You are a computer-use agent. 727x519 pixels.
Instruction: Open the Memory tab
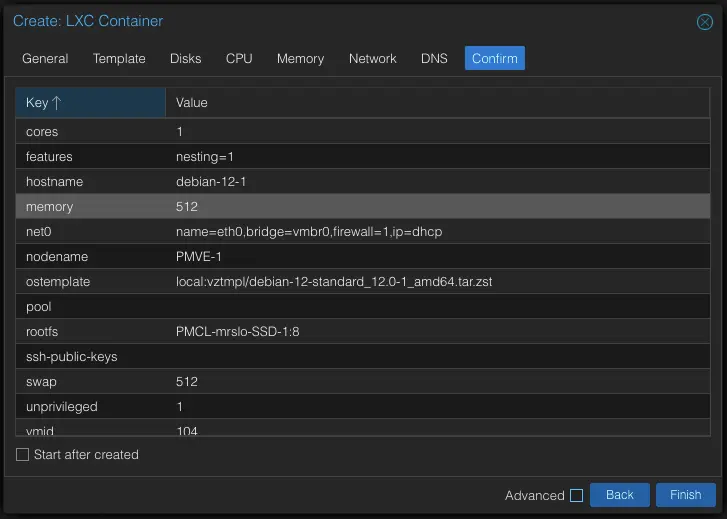pyautogui.click(x=300, y=59)
